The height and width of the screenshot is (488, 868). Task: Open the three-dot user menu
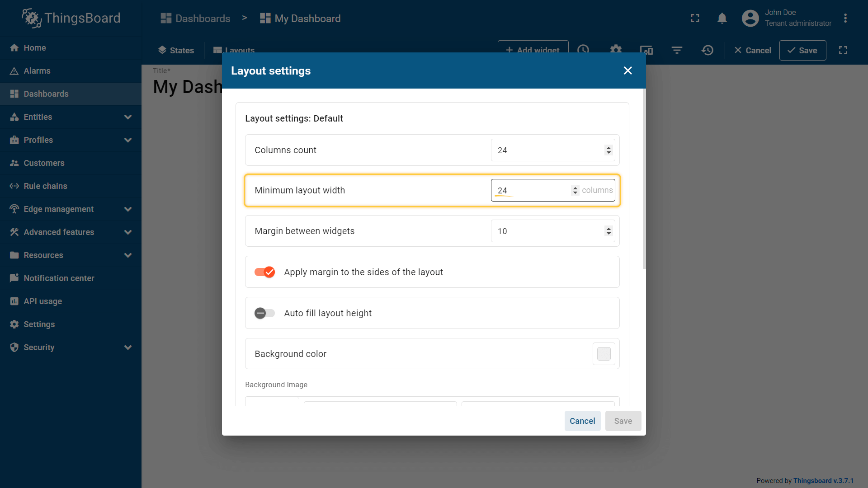(x=845, y=19)
